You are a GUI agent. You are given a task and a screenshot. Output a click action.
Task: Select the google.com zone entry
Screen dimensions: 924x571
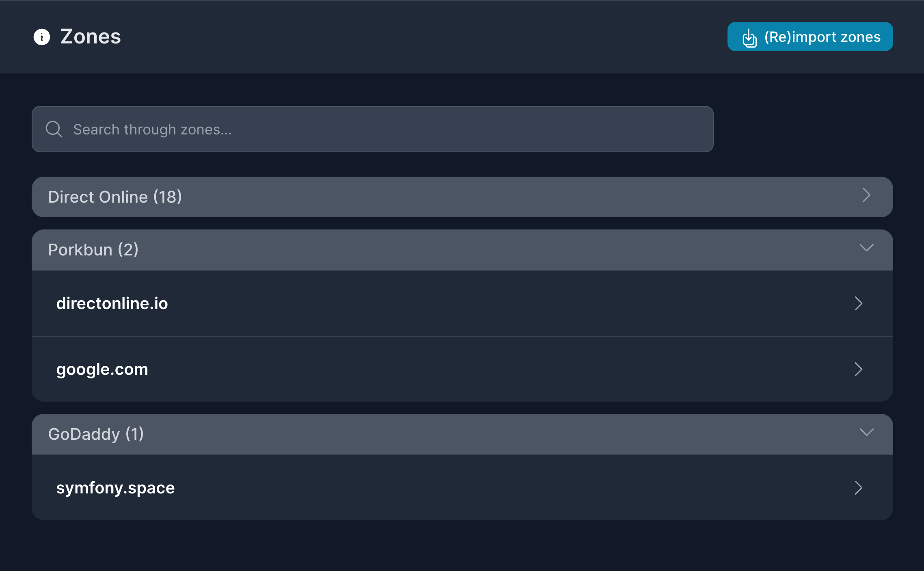point(102,369)
